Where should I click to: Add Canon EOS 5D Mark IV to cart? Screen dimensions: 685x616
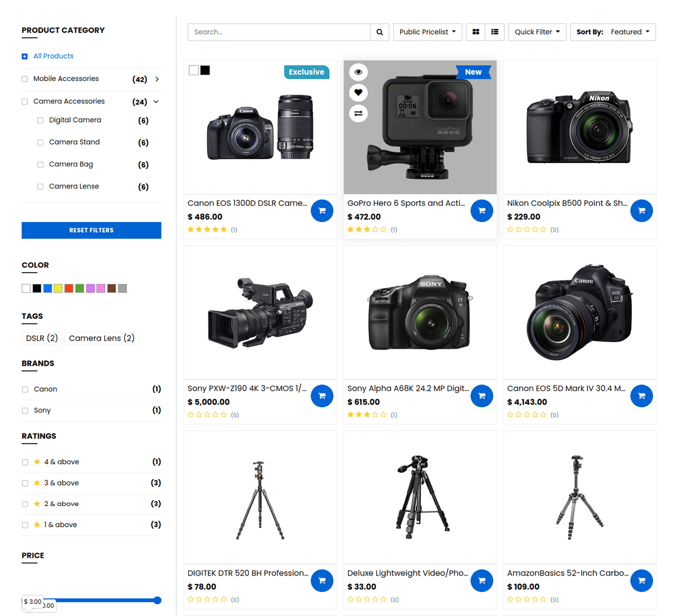pyautogui.click(x=642, y=395)
